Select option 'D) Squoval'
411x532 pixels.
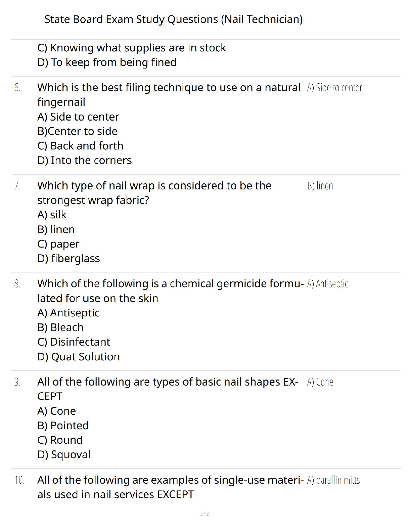pyautogui.click(x=64, y=455)
